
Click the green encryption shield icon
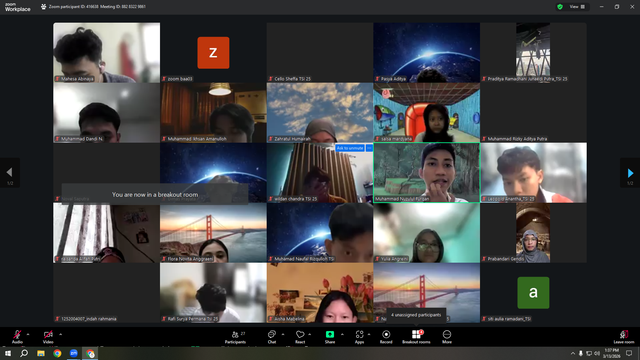pyautogui.click(x=560, y=7)
